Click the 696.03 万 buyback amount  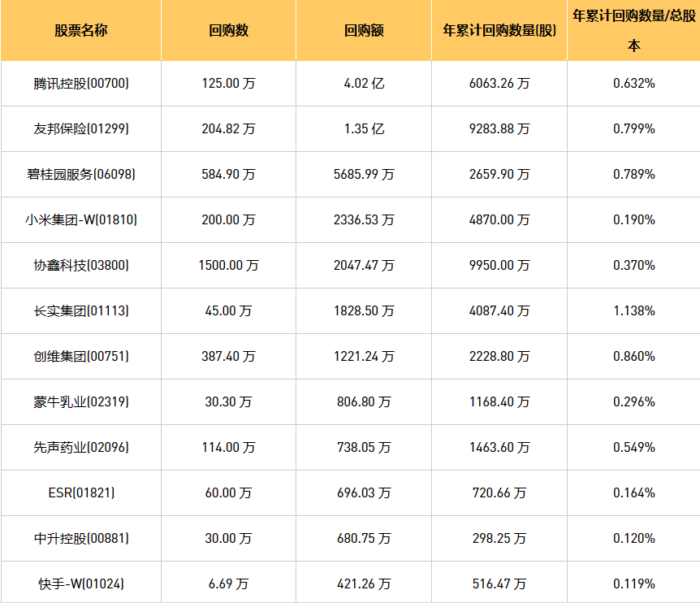[364, 493]
